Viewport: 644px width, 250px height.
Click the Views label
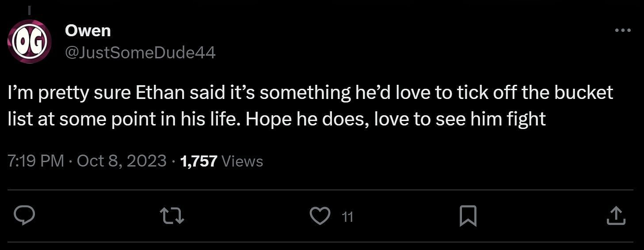tap(242, 161)
